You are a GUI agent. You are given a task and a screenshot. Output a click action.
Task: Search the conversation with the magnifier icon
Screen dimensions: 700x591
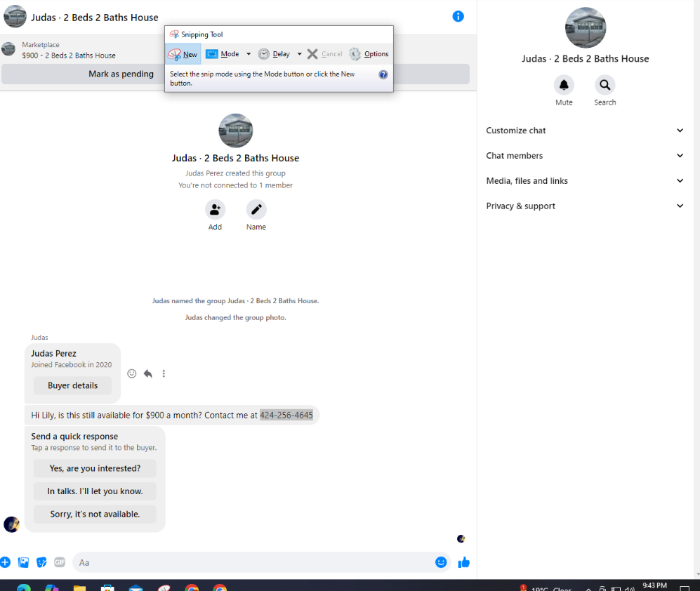click(x=605, y=85)
